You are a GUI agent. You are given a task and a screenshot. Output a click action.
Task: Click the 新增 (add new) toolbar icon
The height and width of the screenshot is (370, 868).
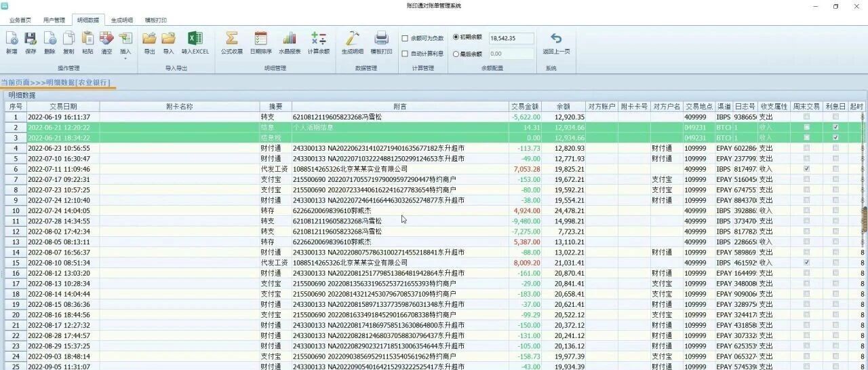tap(12, 39)
